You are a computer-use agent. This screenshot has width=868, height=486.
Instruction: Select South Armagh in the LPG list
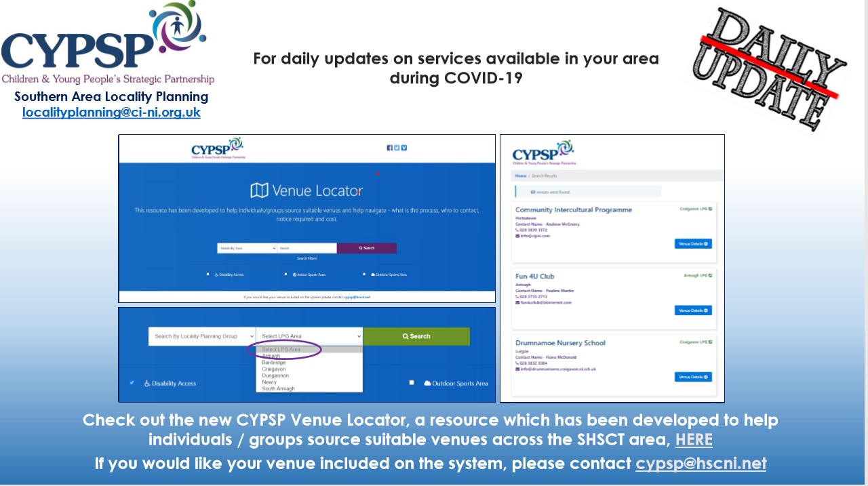point(278,388)
